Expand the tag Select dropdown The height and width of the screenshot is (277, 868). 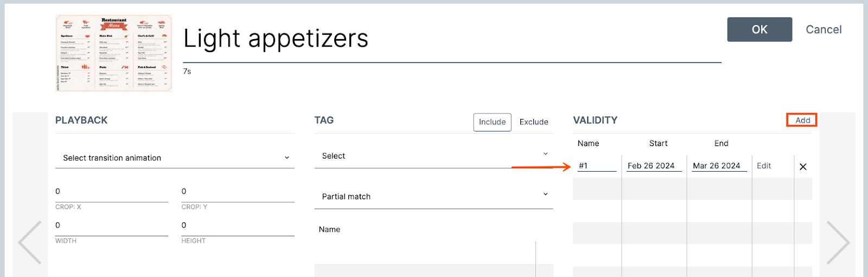(433, 156)
